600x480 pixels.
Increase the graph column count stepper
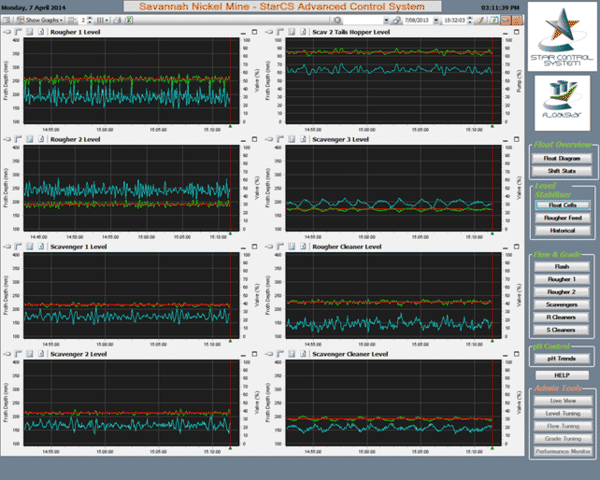[x=90, y=18]
